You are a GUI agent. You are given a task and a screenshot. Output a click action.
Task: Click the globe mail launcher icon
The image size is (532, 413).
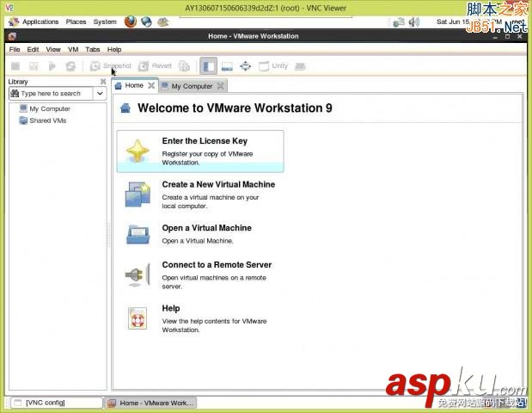(147, 22)
